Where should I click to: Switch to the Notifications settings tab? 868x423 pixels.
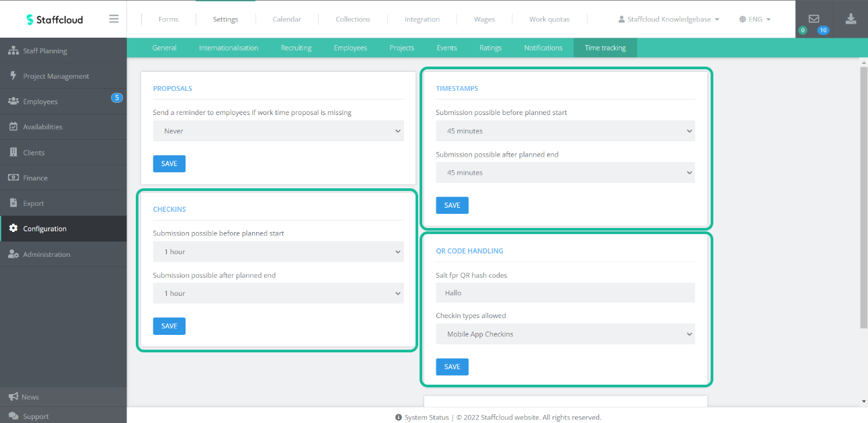click(x=543, y=48)
